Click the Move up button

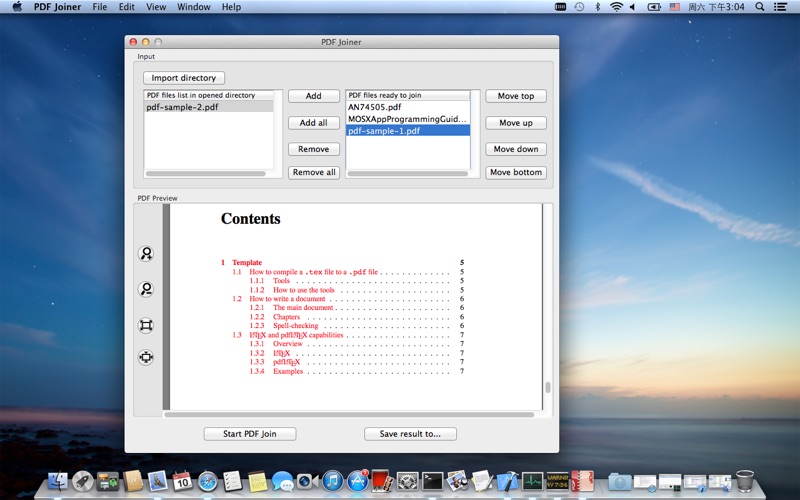click(516, 122)
